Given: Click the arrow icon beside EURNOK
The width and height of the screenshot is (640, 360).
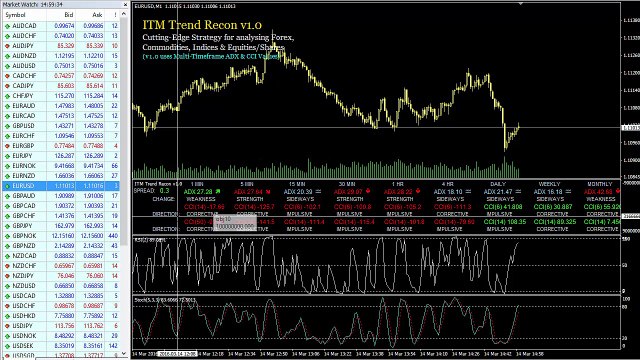Looking at the screenshot, I should tap(7, 166).
